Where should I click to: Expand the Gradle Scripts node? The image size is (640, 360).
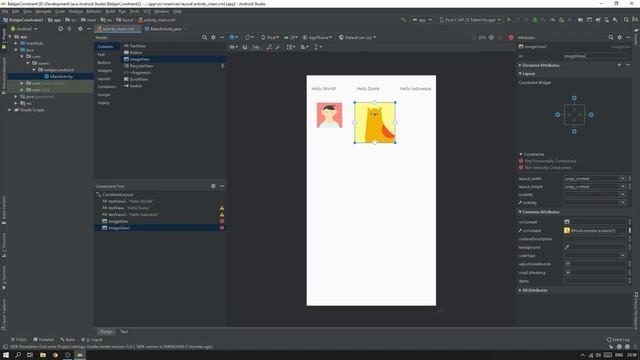(11, 110)
